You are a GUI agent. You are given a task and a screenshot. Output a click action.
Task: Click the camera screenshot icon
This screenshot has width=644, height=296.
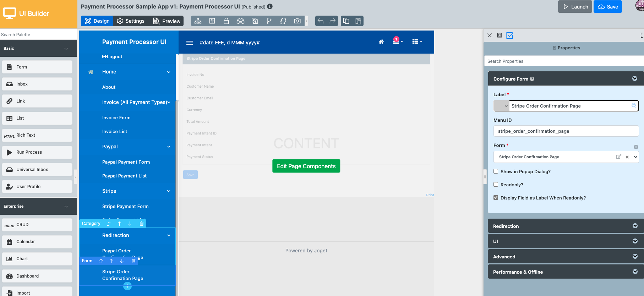tap(298, 21)
